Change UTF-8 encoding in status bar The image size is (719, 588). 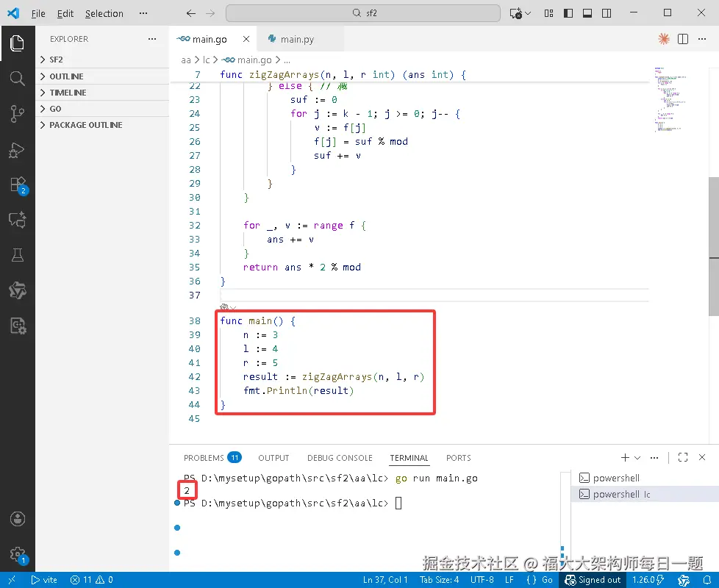(x=482, y=580)
